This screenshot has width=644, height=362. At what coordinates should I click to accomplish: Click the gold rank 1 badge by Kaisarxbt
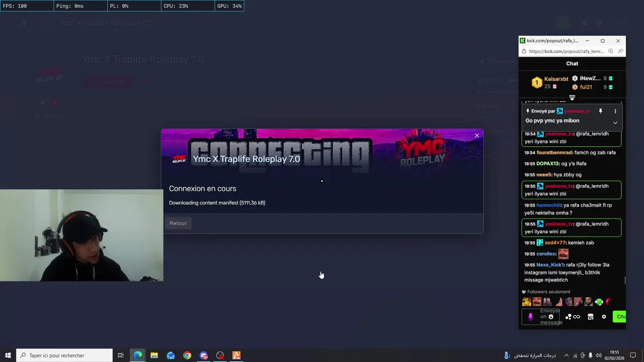(x=537, y=82)
